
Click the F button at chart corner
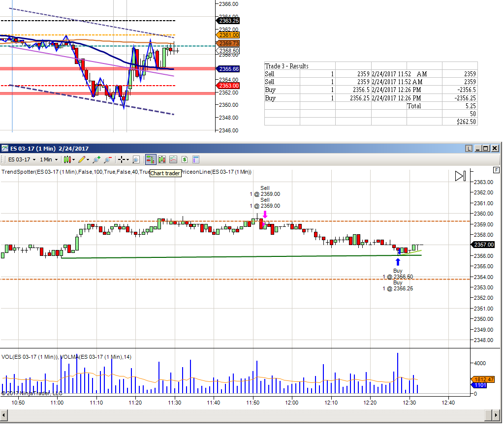pyautogui.click(x=496, y=170)
